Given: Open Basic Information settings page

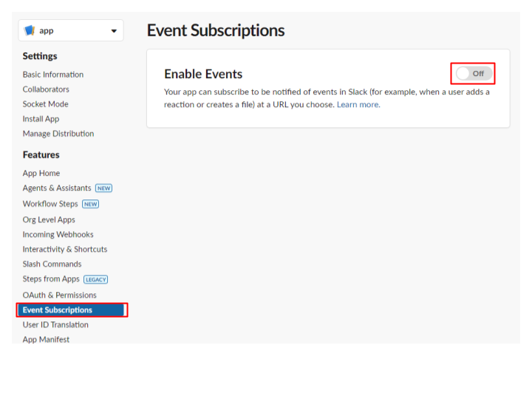Looking at the screenshot, I should [53, 75].
